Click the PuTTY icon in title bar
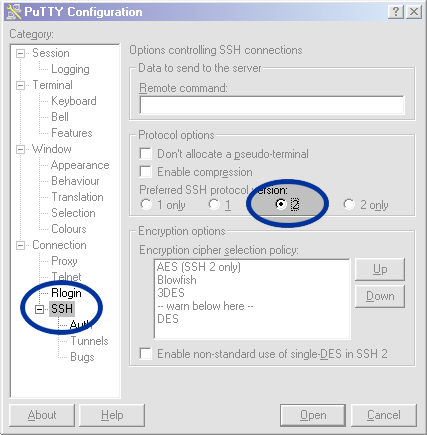The height and width of the screenshot is (435, 427). [13, 12]
